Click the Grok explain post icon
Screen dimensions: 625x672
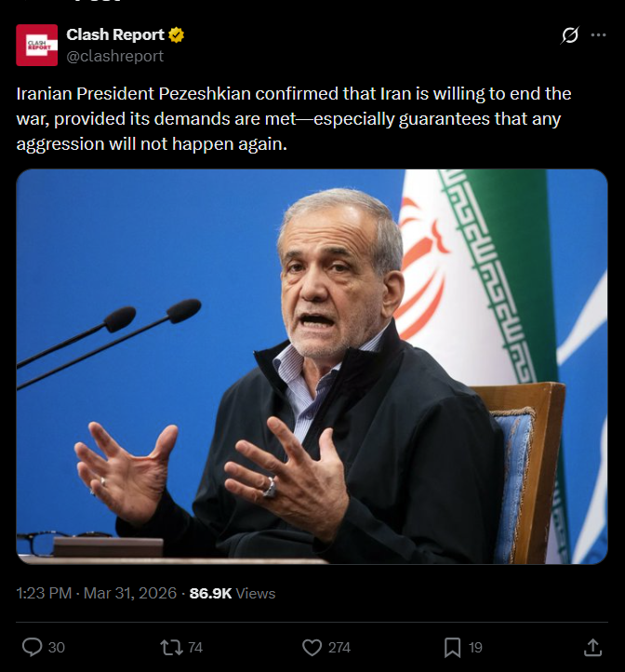[570, 35]
